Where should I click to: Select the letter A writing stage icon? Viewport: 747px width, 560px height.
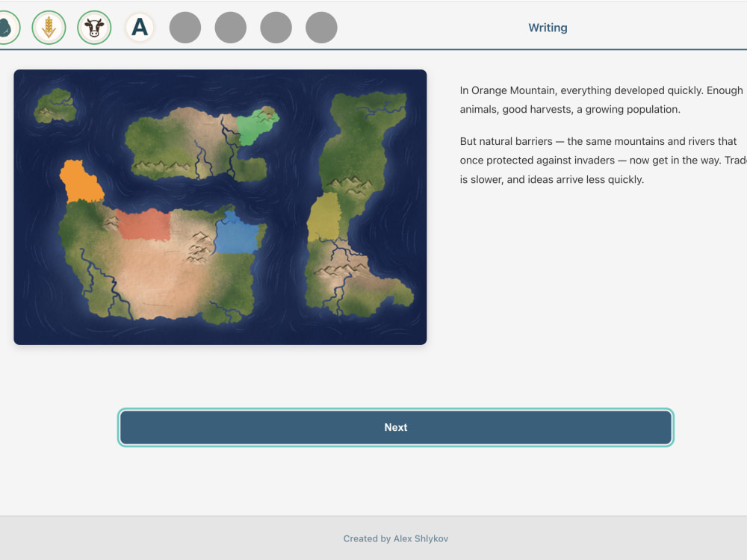pyautogui.click(x=140, y=28)
